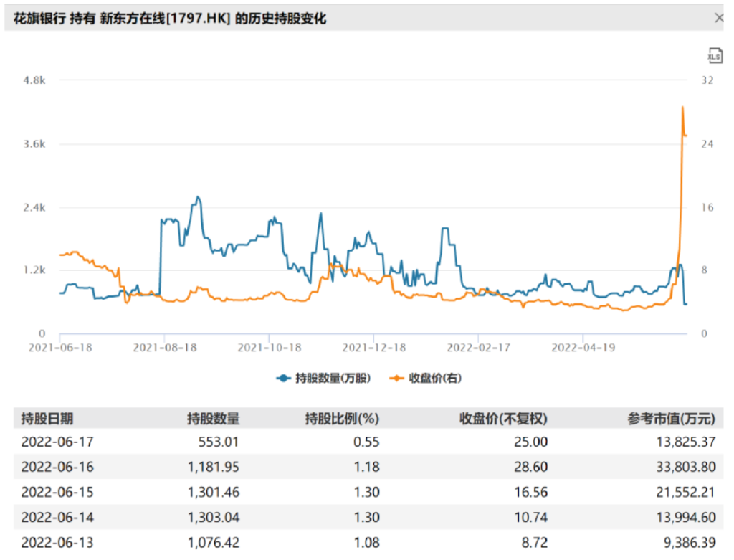Sort table by 收盘价(不复权) column header
The image size is (734, 560).
pos(503,419)
